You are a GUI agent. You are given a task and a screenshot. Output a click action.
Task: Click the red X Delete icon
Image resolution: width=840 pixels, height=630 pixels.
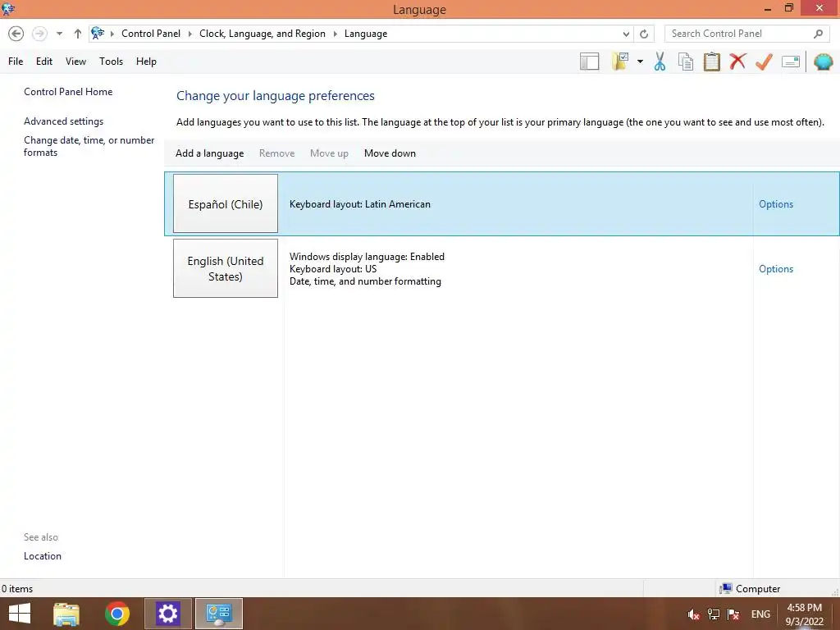(737, 61)
